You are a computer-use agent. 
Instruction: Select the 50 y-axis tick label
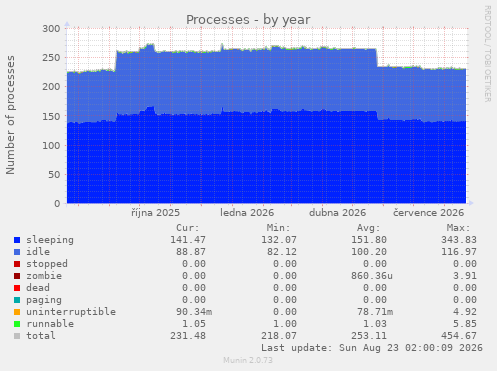coord(54,175)
